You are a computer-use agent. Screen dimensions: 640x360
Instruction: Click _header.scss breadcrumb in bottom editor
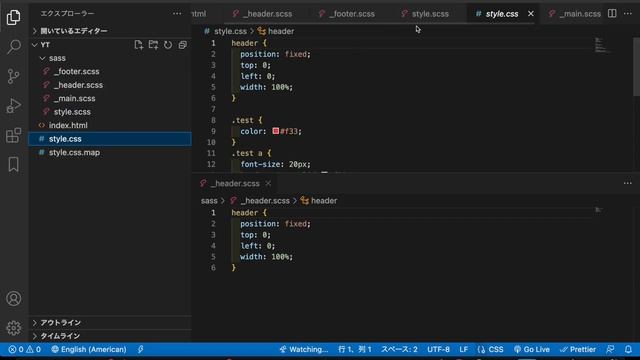point(260,201)
